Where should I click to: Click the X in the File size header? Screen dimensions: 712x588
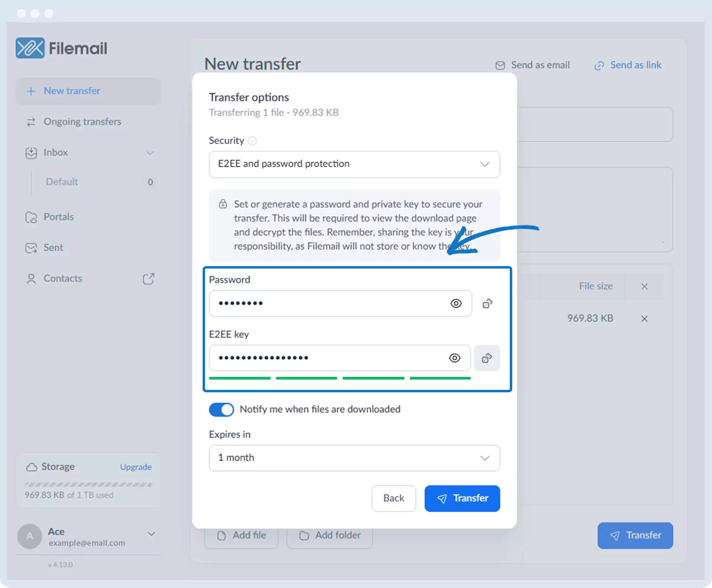(x=644, y=286)
